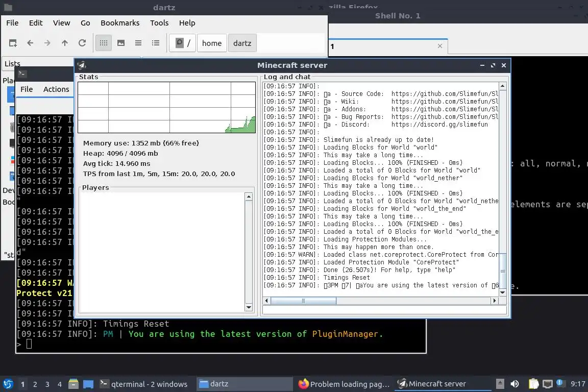Reload the folder in file manager
Image resolution: width=588 pixels, height=392 pixels.
(x=82, y=43)
